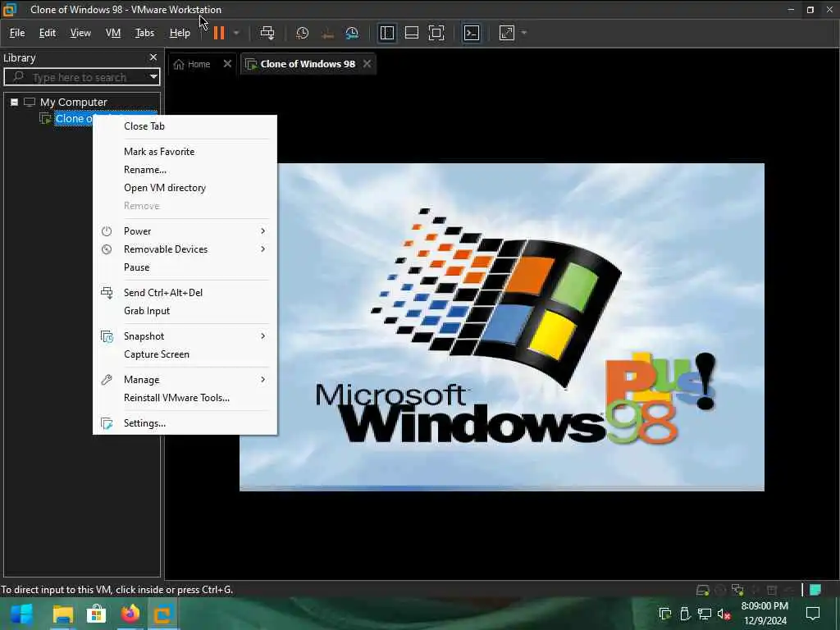This screenshot has height=630, width=840.
Task: Open File Explorer from the taskbar
Action: 62,614
